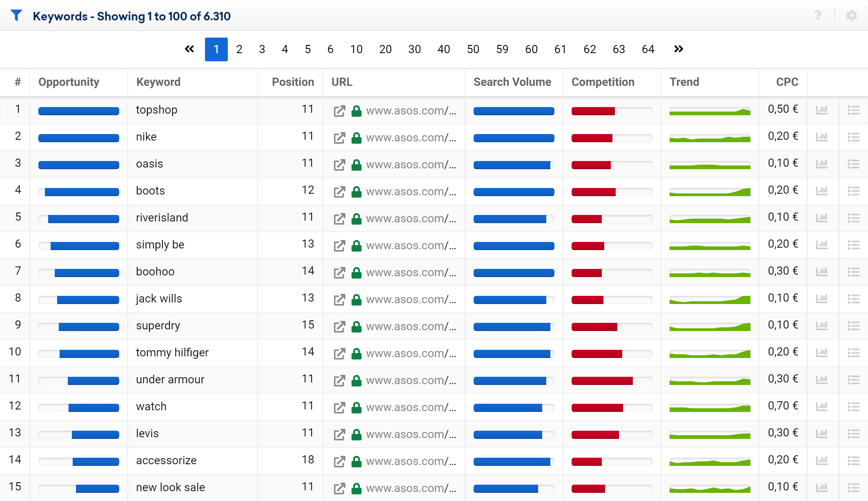The width and height of the screenshot is (868, 501).
Task: Open external link icon in nike row
Action: [x=340, y=138]
